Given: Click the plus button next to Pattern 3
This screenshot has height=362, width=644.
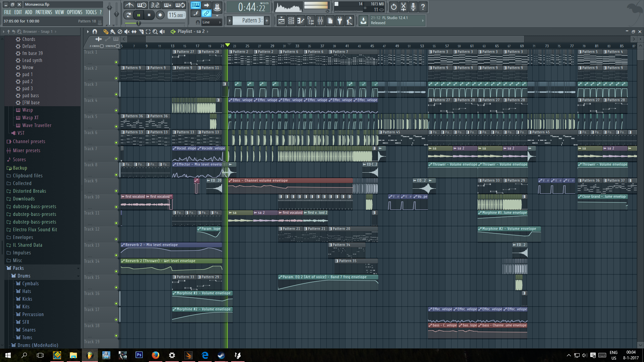Looking at the screenshot, I should 267,20.
